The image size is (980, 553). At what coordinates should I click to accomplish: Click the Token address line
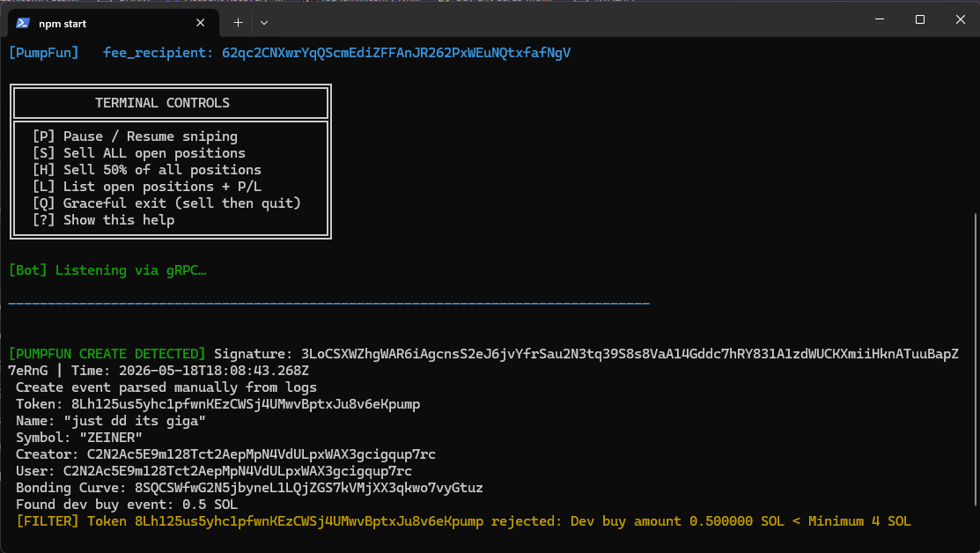[x=218, y=404]
